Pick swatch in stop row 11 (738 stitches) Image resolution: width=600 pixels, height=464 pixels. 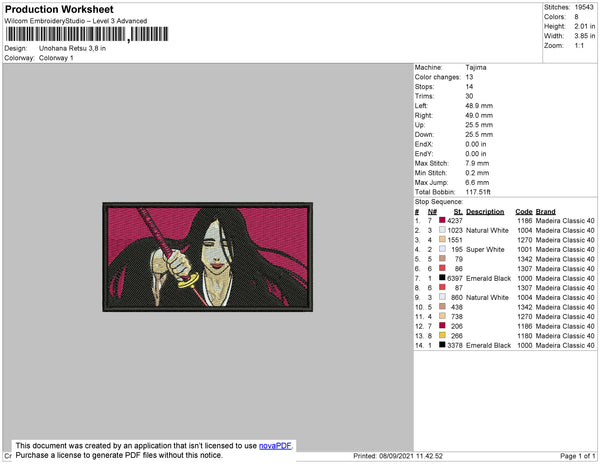click(x=442, y=316)
